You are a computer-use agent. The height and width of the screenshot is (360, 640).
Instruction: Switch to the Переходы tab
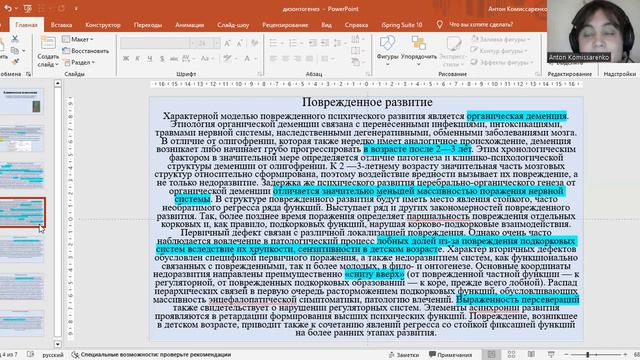pos(148,25)
